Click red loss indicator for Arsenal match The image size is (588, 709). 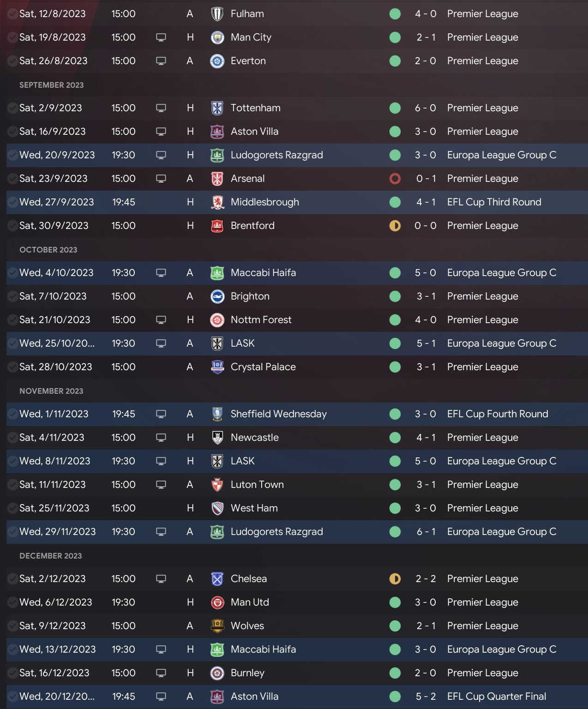point(395,179)
